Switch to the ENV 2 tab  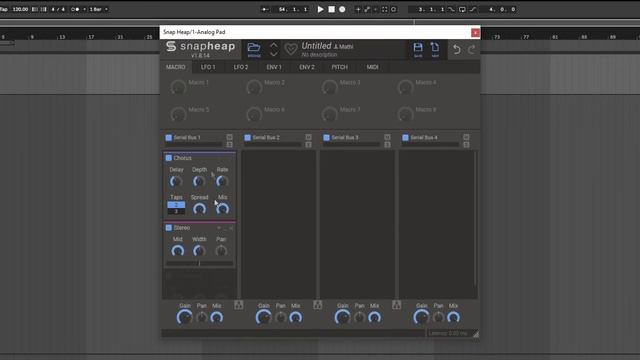307,67
